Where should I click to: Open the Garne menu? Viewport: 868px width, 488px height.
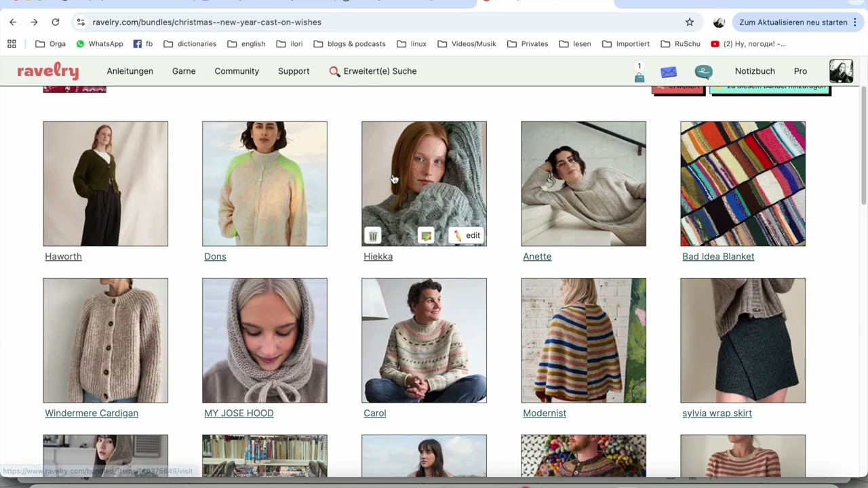pyautogui.click(x=184, y=71)
